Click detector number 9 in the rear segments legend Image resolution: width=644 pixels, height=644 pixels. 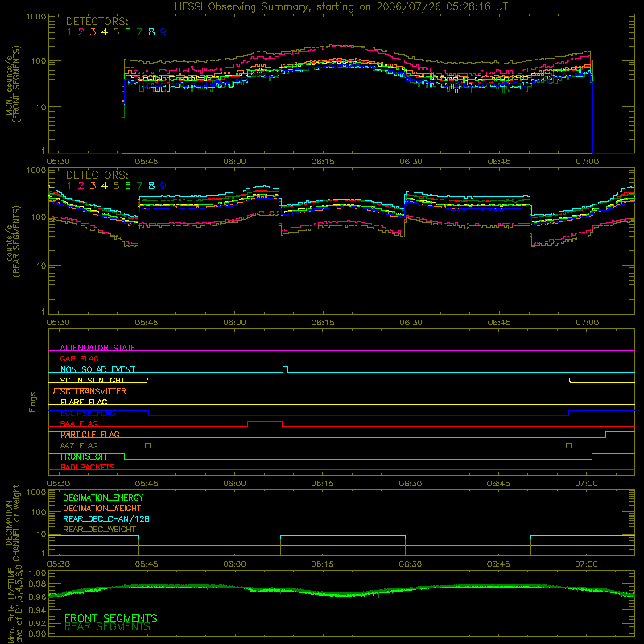(163, 186)
